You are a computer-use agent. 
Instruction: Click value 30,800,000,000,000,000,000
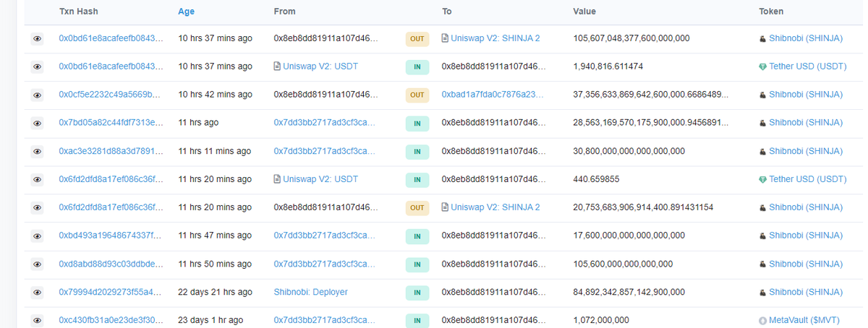629,151
